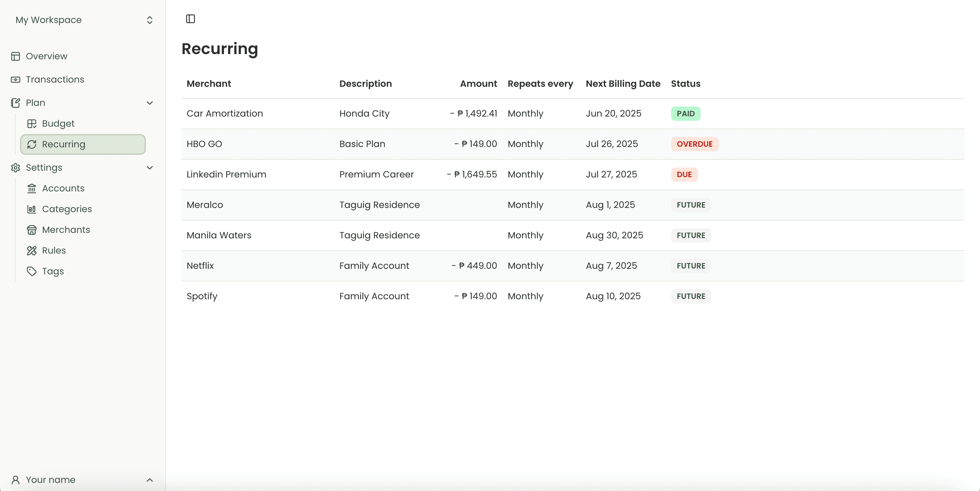Click the Categories chart icon

[32, 209]
